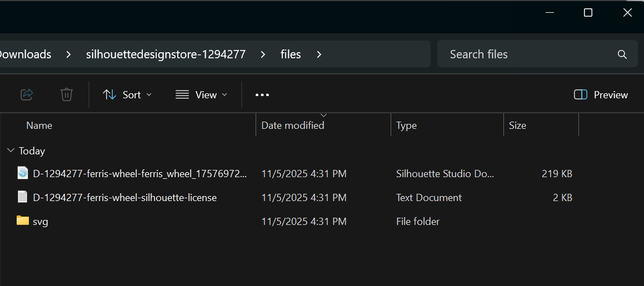Sort by Name column header
The height and width of the screenshot is (286, 644).
[39, 126]
